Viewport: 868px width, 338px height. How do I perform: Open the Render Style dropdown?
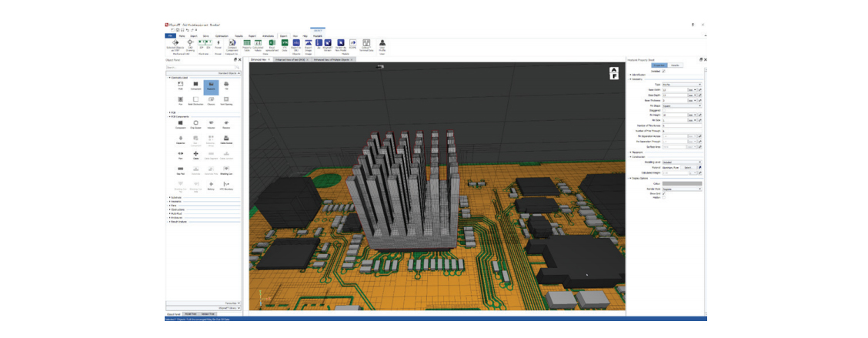click(682, 189)
